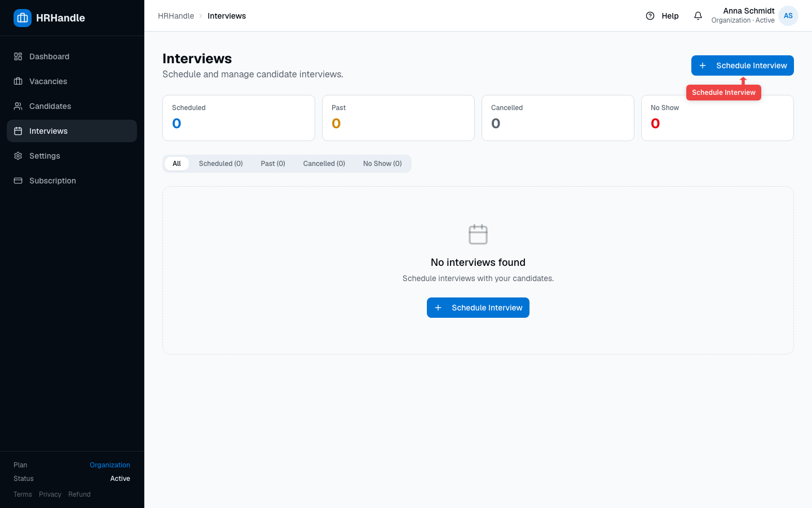The height and width of the screenshot is (508, 812).
Task: Click "Schedule interviews with your candidates." text
Action: pos(478,278)
